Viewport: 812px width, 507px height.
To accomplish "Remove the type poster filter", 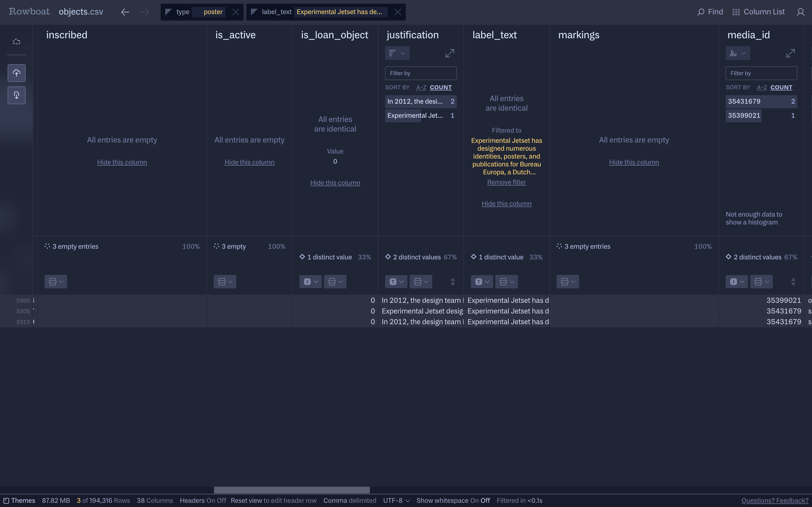I will pyautogui.click(x=235, y=12).
